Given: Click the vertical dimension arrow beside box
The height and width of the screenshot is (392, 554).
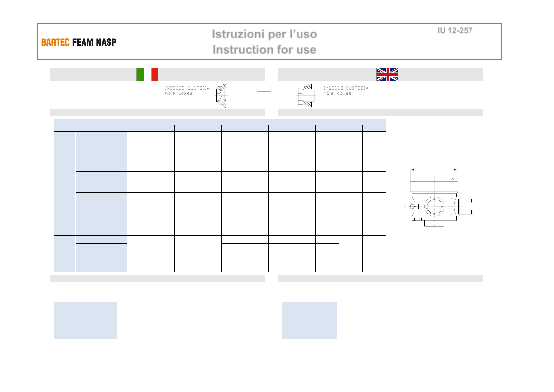Looking at the screenshot, I should tap(472, 207).
